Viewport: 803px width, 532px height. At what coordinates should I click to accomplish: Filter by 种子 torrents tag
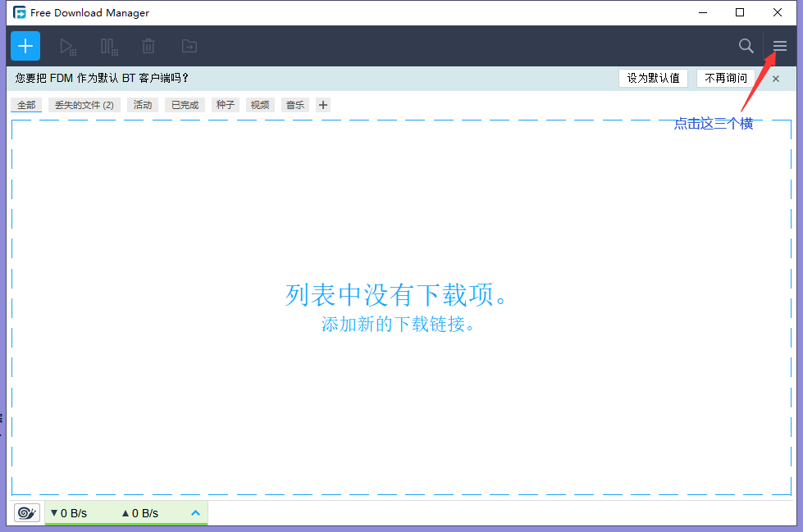(225, 105)
